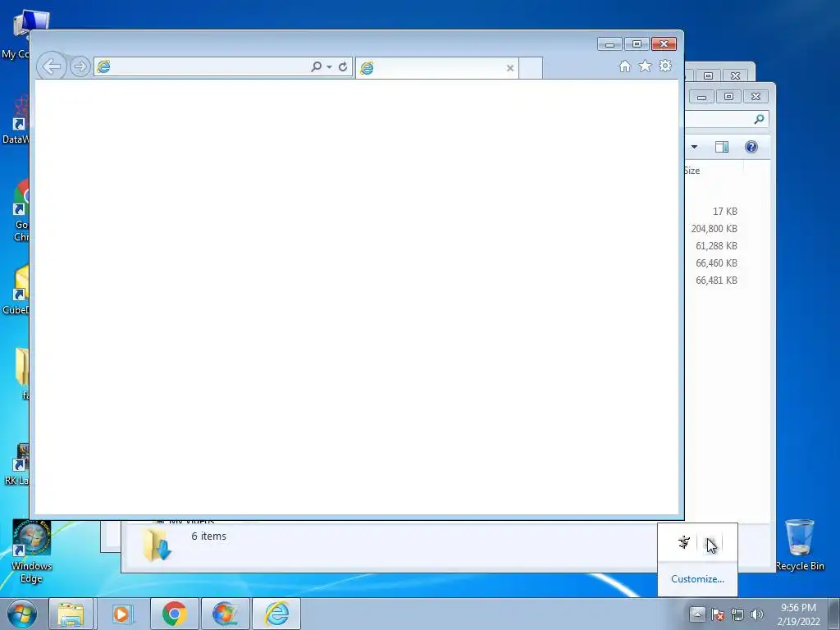Click the fourth taskbar app icon
The image size is (840, 630).
225,614
